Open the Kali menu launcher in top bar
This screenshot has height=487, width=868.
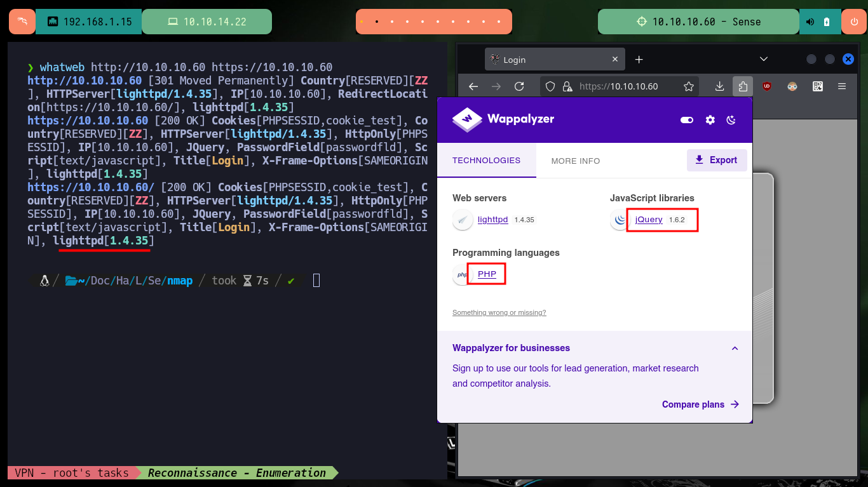pyautogui.click(x=22, y=22)
